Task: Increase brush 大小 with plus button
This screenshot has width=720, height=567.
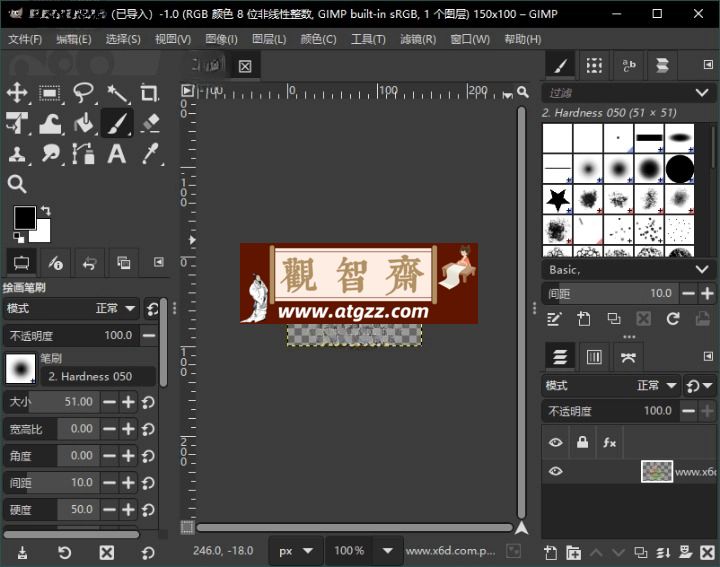Action: click(x=129, y=402)
